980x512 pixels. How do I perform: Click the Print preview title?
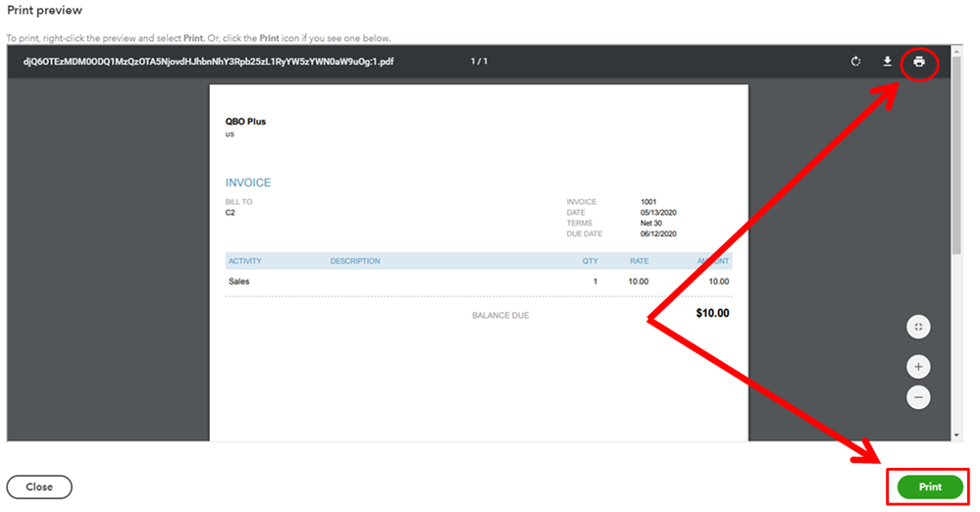pyautogui.click(x=44, y=11)
